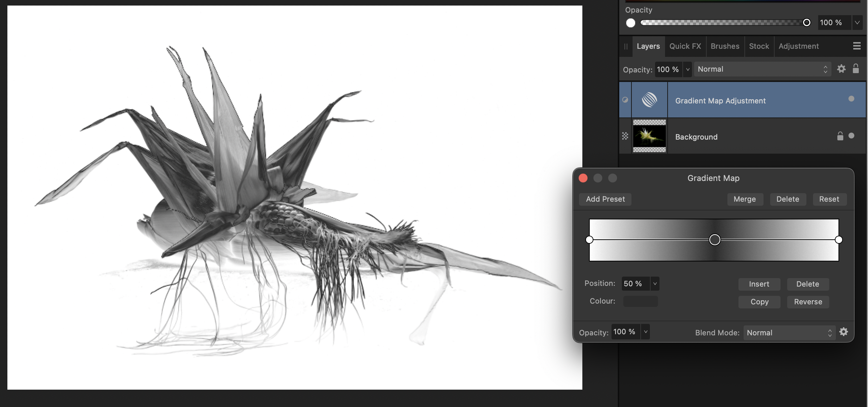Click the Gradient Map dialog gear icon
The width and height of the screenshot is (868, 407).
click(x=844, y=332)
